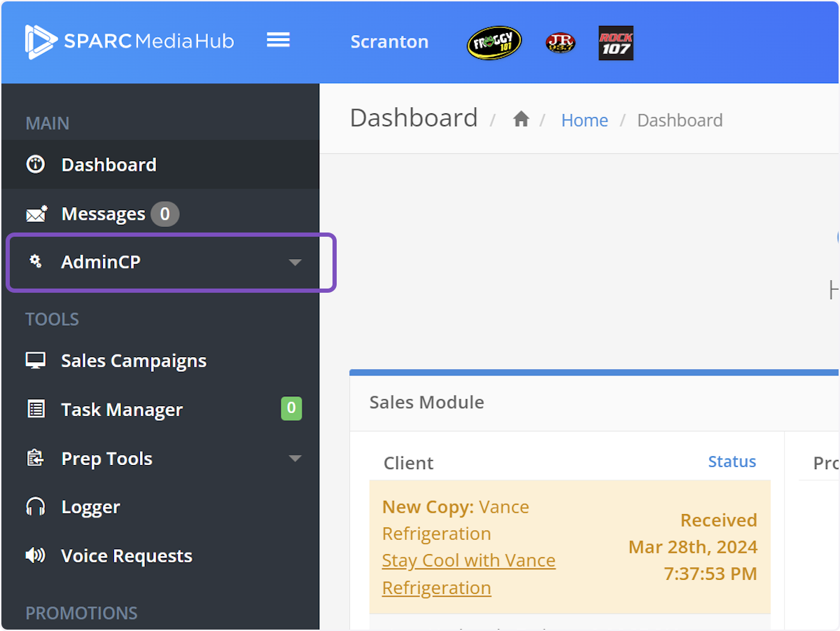
Task: Select the Rock 107 station logo
Action: pyautogui.click(x=616, y=43)
